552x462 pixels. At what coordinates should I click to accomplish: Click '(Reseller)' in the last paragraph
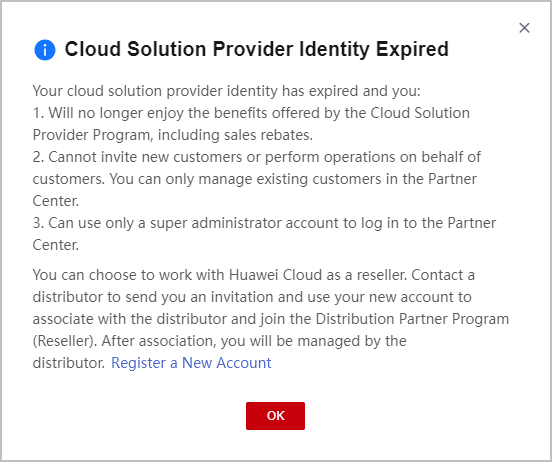(x=64, y=341)
